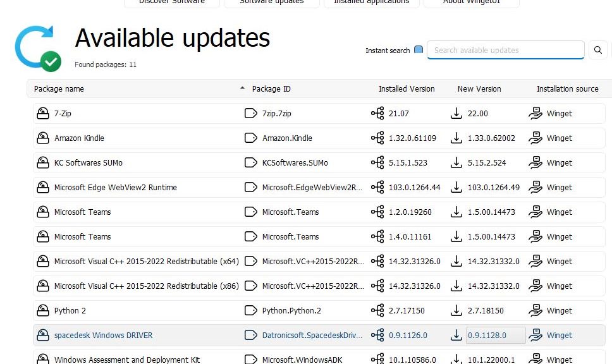The height and width of the screenshot is (364, 612).
Task: Click the version tree icon beside 2.7.17150
Action: [x=377, y=310]
